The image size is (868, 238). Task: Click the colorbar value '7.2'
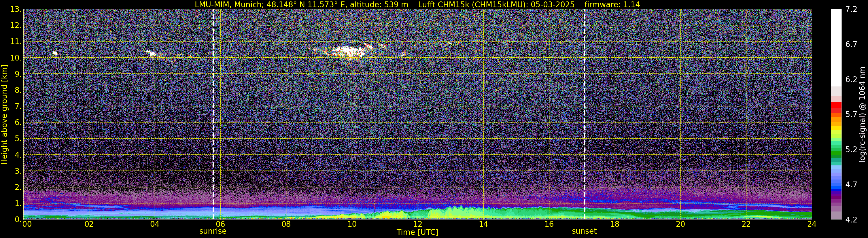(x=851, y=10)
